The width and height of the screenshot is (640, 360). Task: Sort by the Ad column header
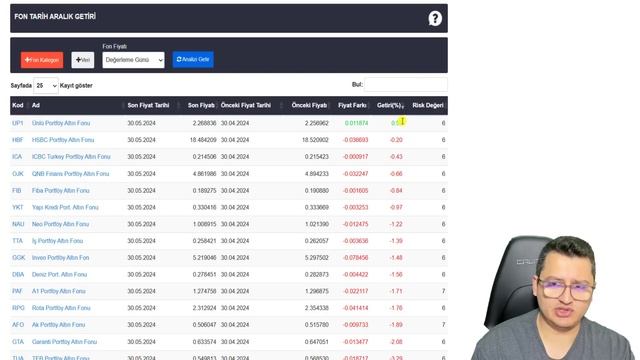click(36, 105)
